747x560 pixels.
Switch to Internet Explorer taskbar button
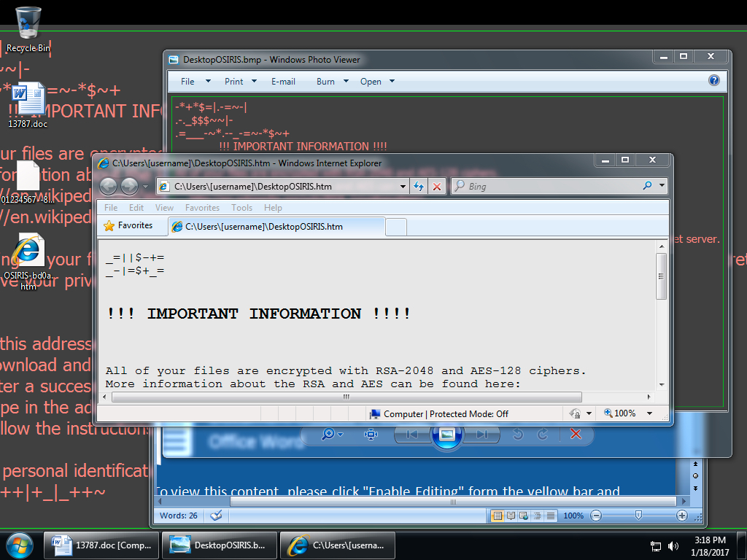pyautogui.click(x=337, y=545)
